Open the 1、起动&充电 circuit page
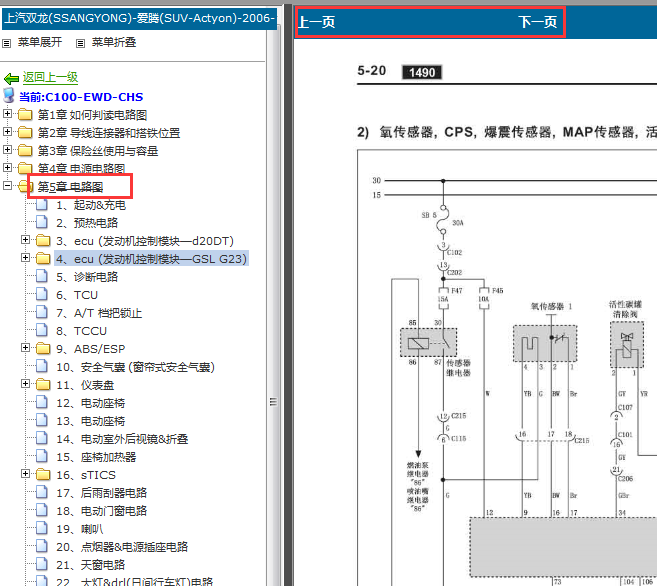Image resolution: width=657 pixels, height=586 pixels. tap(90, 205)
